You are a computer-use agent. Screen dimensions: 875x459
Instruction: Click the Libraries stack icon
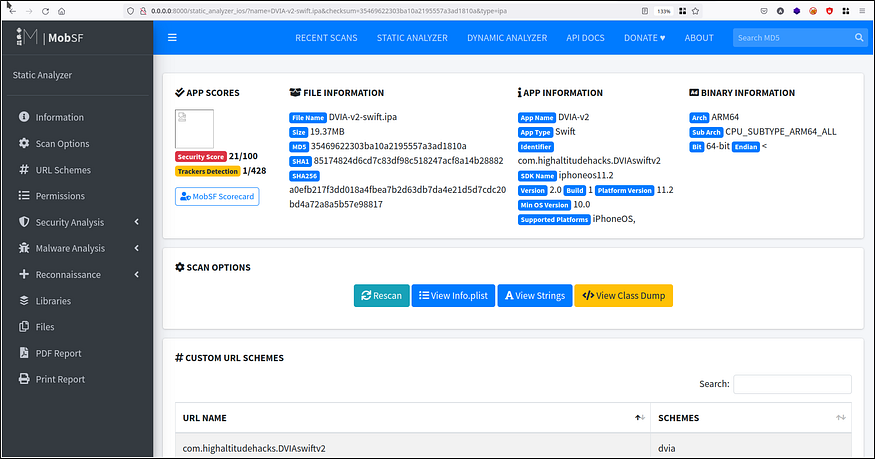(x=24, y=301)
